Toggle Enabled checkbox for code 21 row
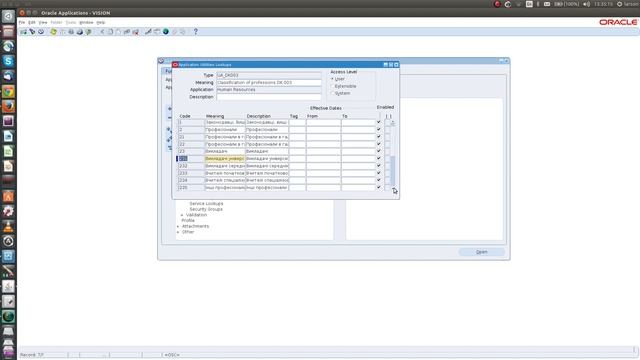 pos(378,137)
